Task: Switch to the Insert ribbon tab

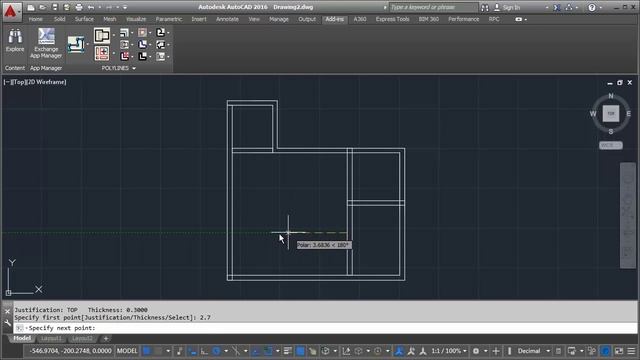Action: [x=199, y=19]
